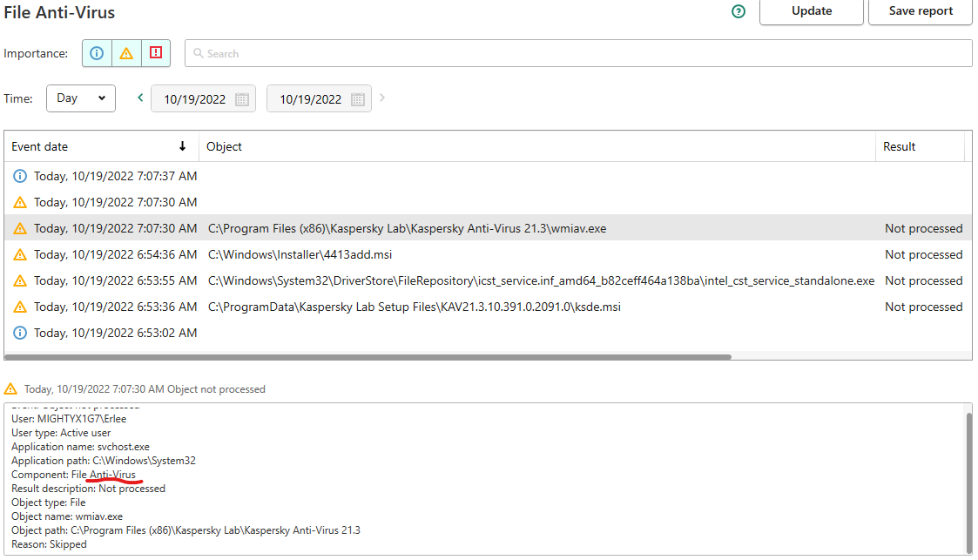Click 'User: MIGHTYX1G7\Erlee' detail line
The image size is (978, 560).
click(x=69, y=419)
